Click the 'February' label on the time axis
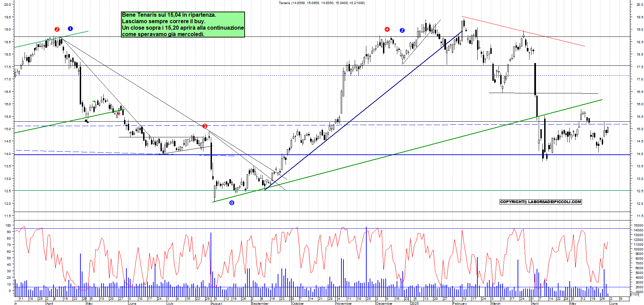This screenshot has height=305, width=644. pyautogui.click(x=460, y=303)
